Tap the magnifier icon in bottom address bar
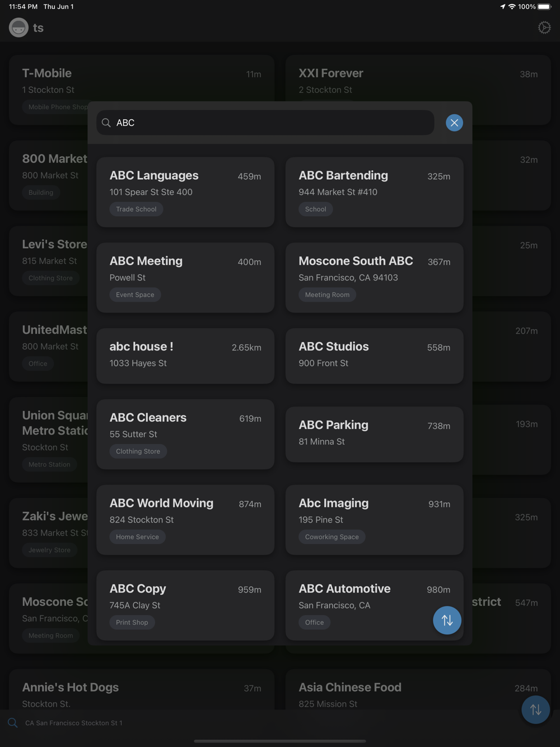This screenshot has height=747, width=560. tap(12, 722)
